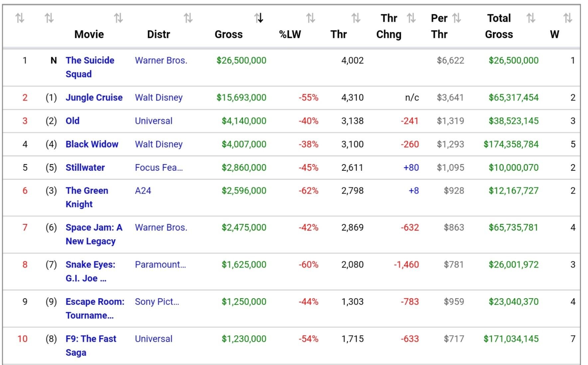The width and height of the screenshot is (588, 365).
Task: Select theater count 4,002
Action: click(353, 61)
